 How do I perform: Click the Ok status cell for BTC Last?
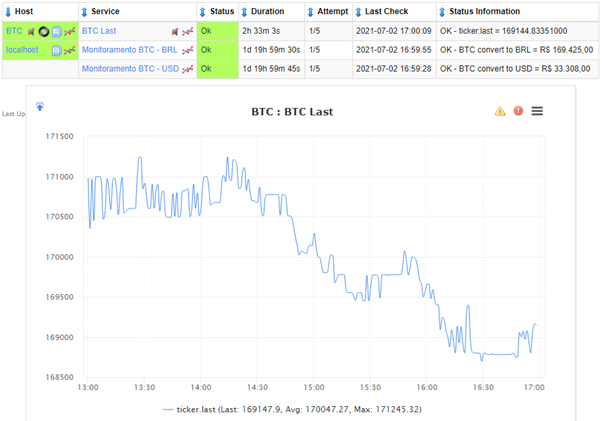[x=218, y=31]
